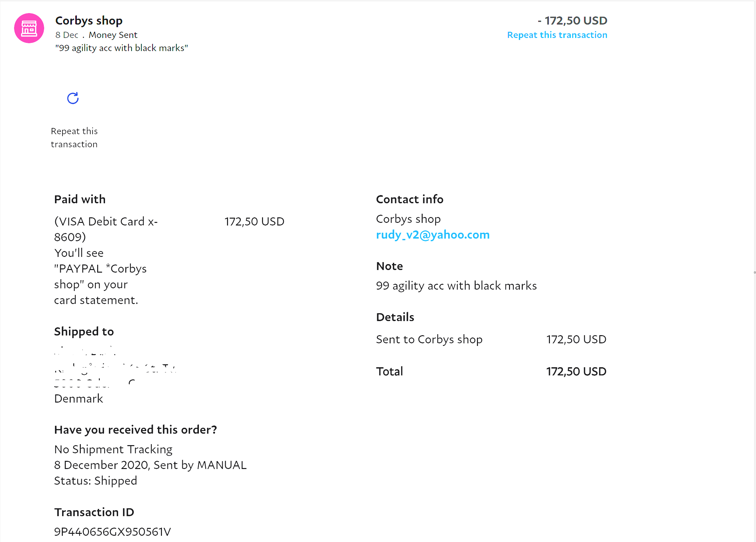This screenshot has height=542, width=756.
Task: Click the bold Total amount 172,50 USD
Action: click(x=576, y=371)
